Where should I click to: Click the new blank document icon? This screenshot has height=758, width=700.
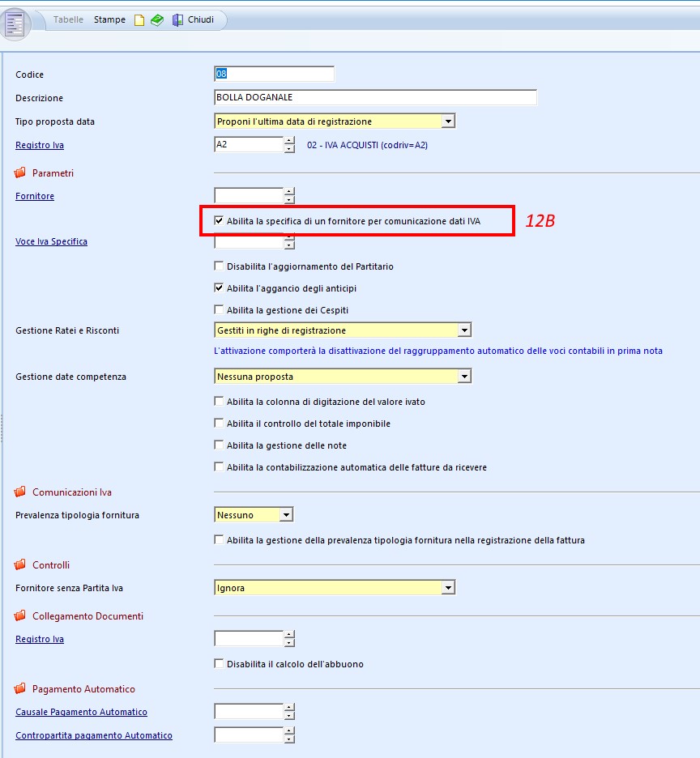click(139, 19)
